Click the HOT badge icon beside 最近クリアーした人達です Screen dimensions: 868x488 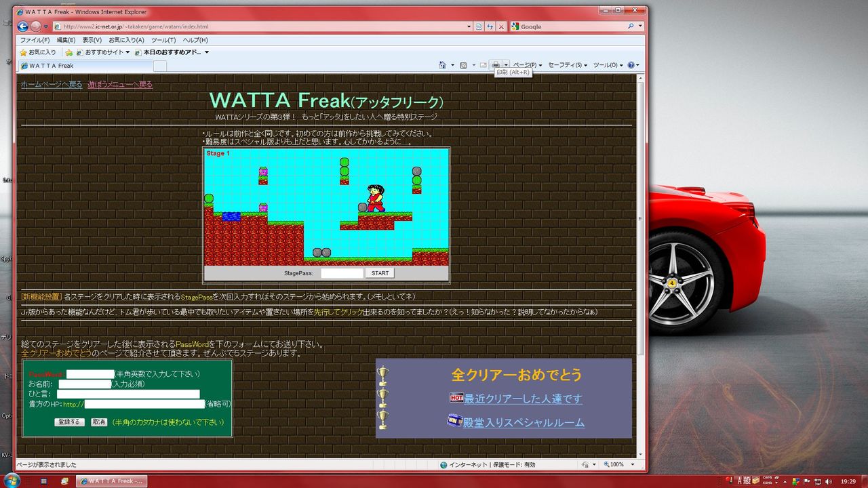456,398
